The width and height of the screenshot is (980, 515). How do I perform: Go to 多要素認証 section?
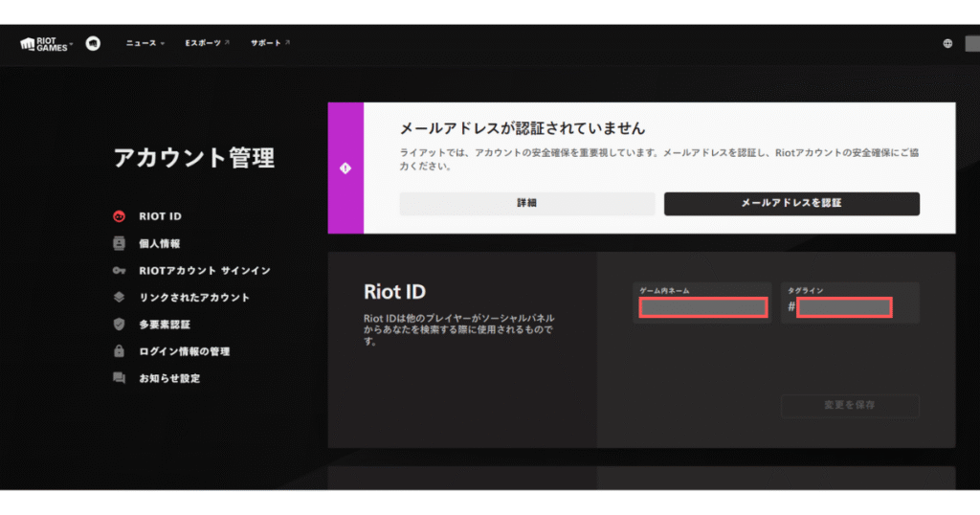(165, 325)
